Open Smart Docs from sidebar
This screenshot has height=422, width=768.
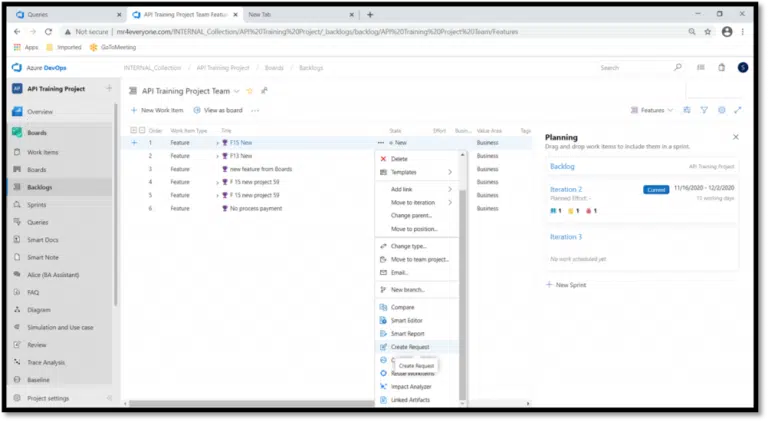click(17, 239)
